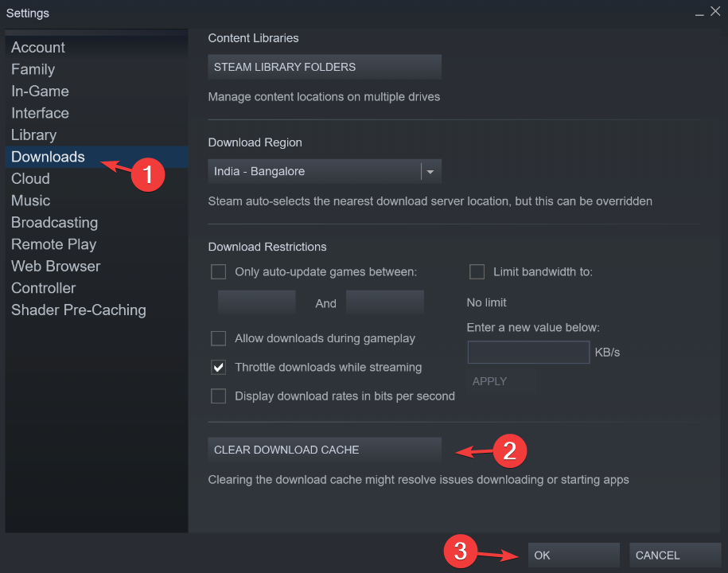Click the "No limit" bandwidth value text
This screenshot has width=728, height=573.
click(486, 302)
